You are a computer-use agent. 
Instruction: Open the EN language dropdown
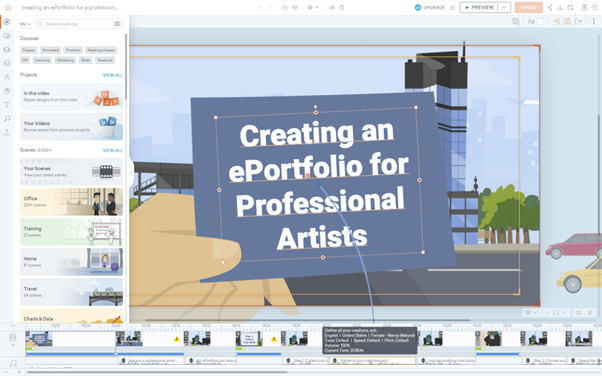[25, 24]
